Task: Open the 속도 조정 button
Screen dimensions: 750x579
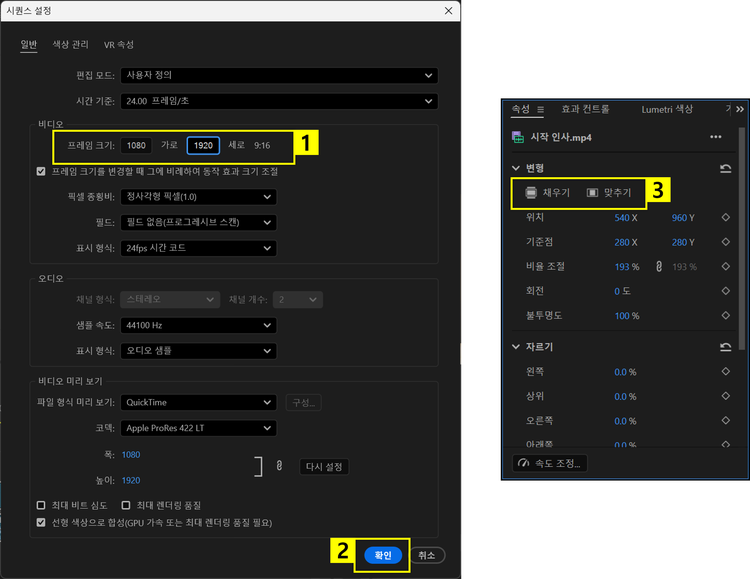Action: tap(550, 463)
